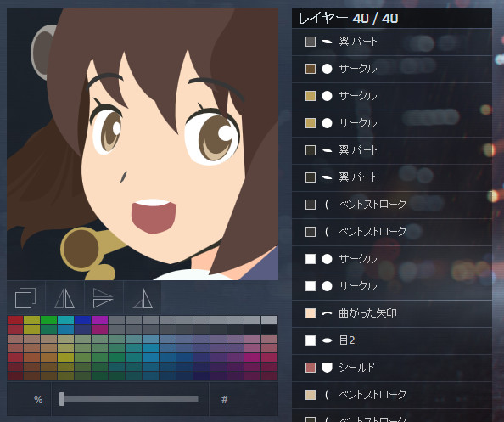
Task: Select the rose swatch of the シールド layer
Action: pyautogui.click(x=311, y=368)
